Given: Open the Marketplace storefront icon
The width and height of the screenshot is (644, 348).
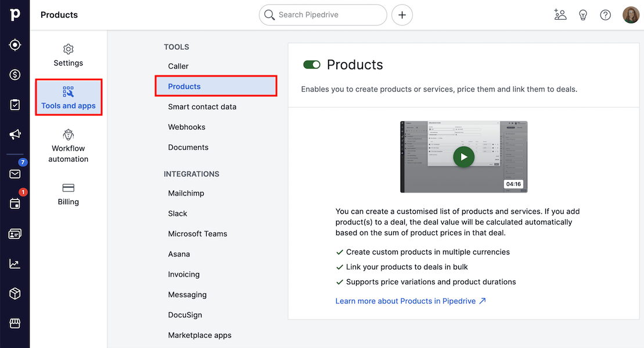Looking at the screenshot, I should [15, 322].
